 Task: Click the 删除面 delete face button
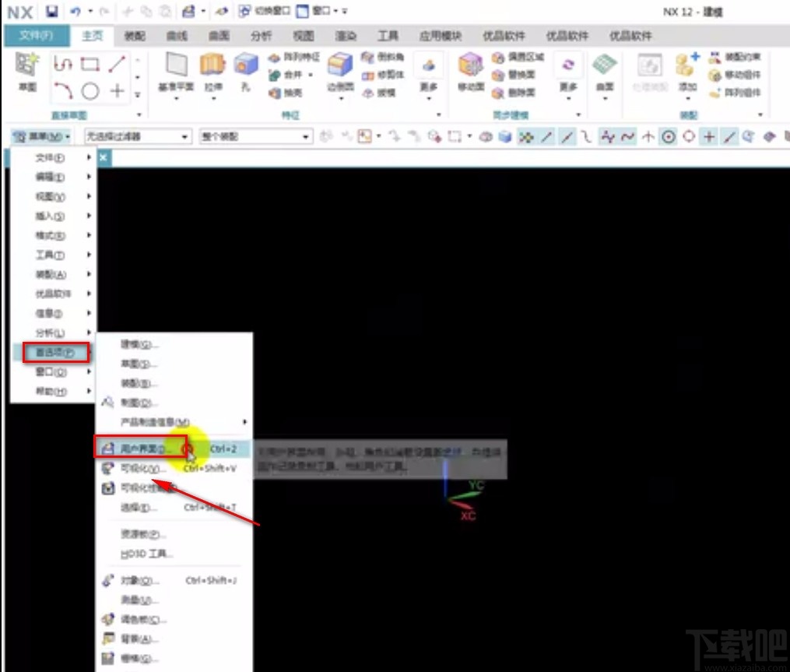pyautogui.click(x=514, y=93)
